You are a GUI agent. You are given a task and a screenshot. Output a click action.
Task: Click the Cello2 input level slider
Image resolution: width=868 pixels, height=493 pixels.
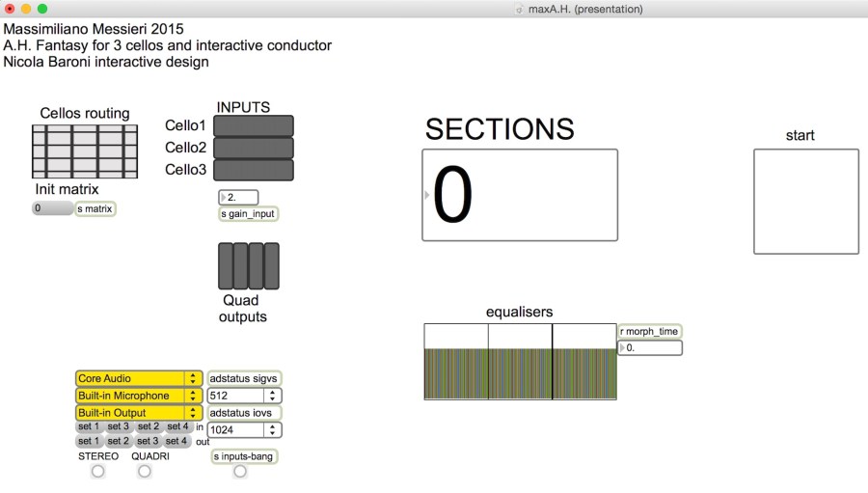coord(253,148)
